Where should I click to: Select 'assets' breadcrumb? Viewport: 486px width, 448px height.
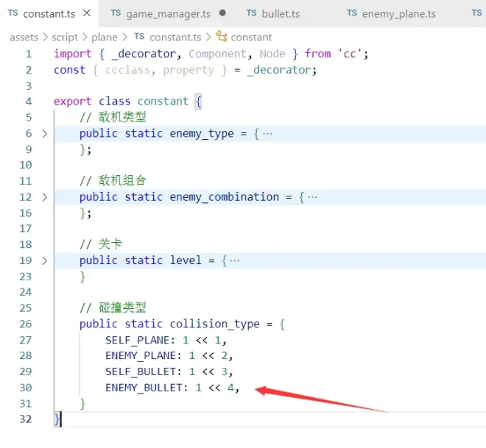tap(24, 38)
